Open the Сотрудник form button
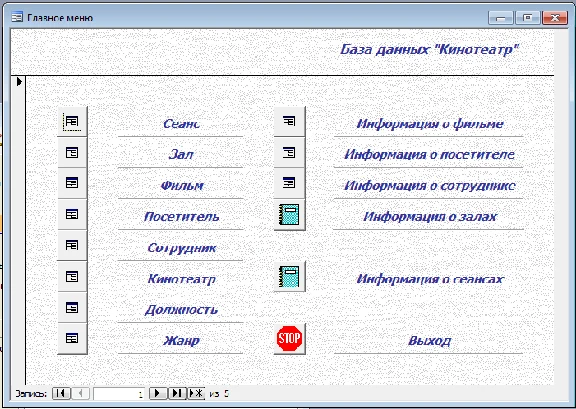The height and width of the screenshot is (409, 576). coord(72,245)
